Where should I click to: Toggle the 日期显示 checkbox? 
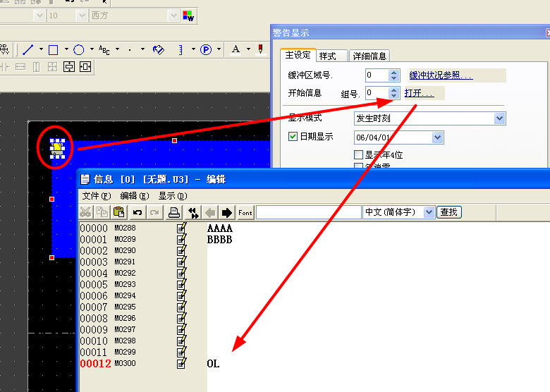[x=294, y=137]
